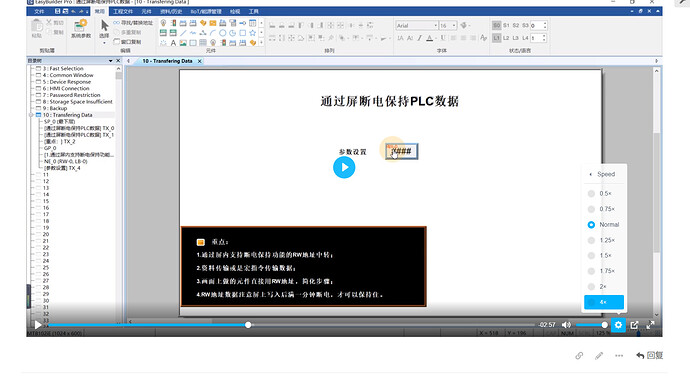The height and width of the screenshot is (386, 690).
Task: Copy link with the chain icon
Action: point(579,355)
